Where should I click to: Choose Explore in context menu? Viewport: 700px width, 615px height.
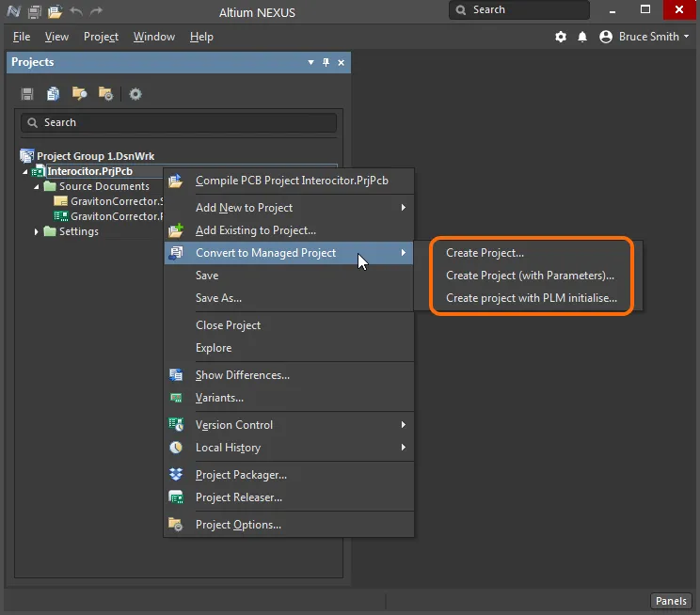click(x=289, y=348)
